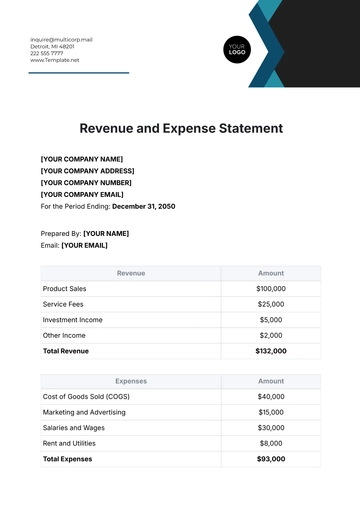This screenshot has height=509, width=360.
Task: Click the Total Expenses label
Action: (x=67, y=459)
